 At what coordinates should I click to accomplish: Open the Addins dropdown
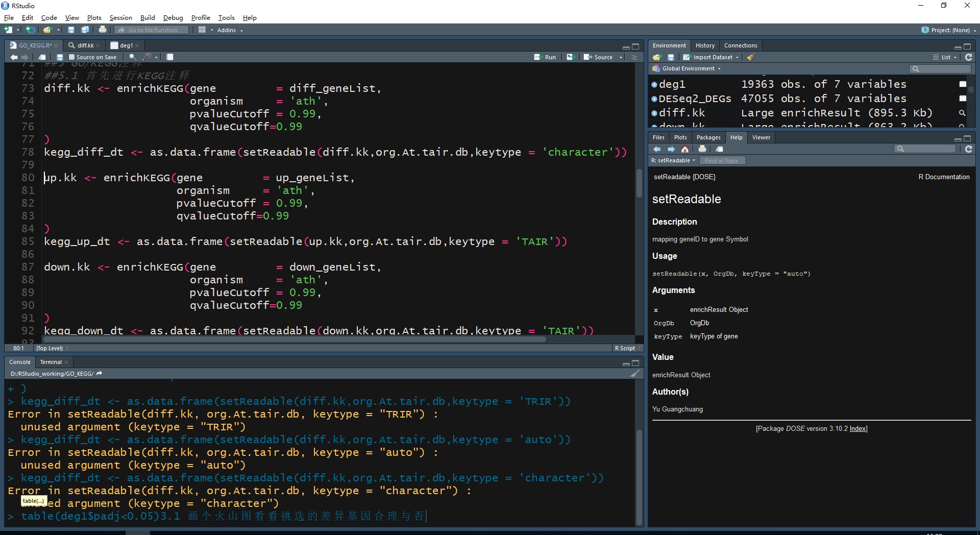coord(230,30)
